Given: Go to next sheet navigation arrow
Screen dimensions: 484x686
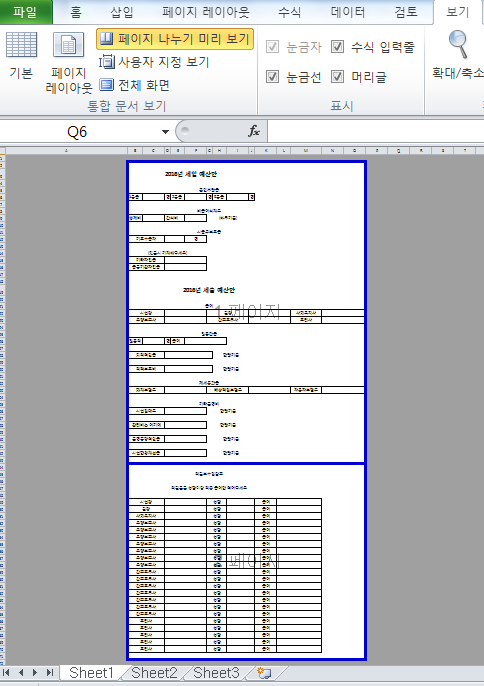Looking at the screenshot, I should 35,673.
